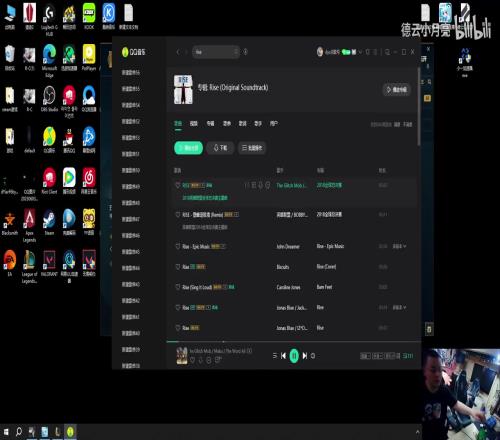Select the third search results tab
This screenshot has width=500, height=440.
[x=210, y=124]
